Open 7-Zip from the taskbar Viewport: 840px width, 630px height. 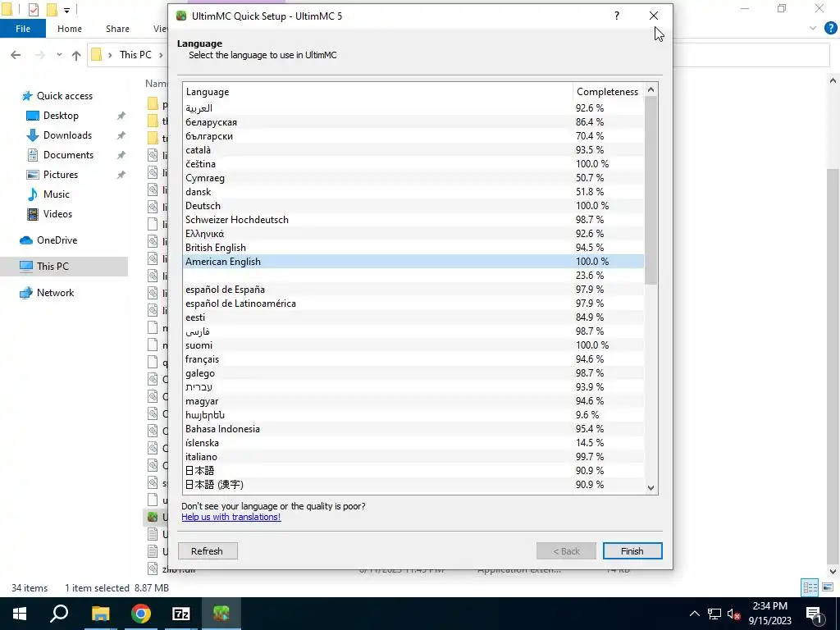[181, 614]
